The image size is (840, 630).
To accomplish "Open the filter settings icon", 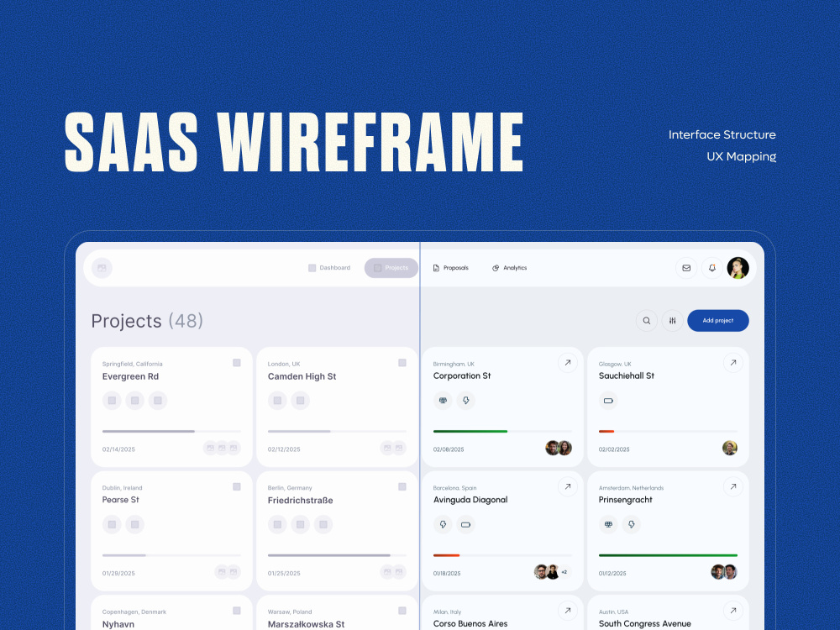I will point(672,320).
